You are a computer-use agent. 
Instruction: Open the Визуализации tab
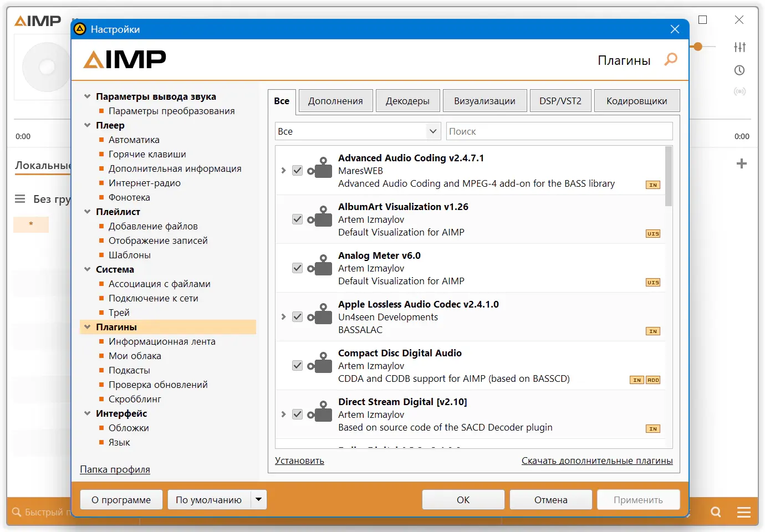484,101
